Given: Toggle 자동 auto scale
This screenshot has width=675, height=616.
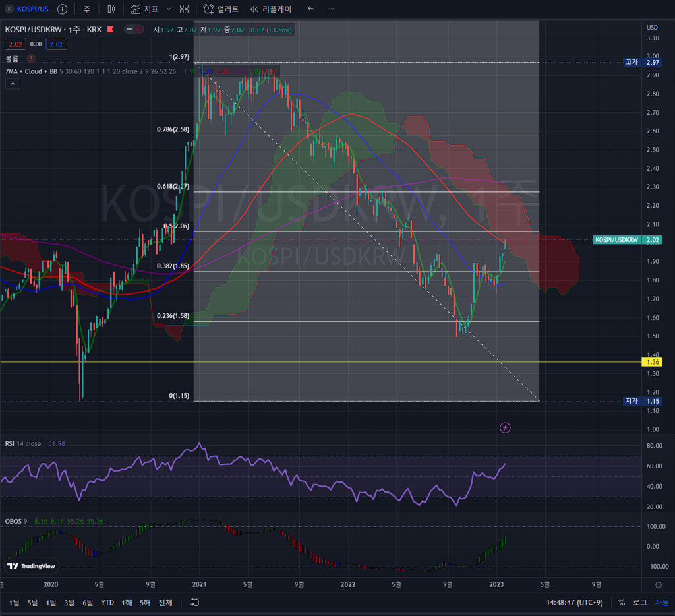Looking at the screenshot, I should point(660,602).
